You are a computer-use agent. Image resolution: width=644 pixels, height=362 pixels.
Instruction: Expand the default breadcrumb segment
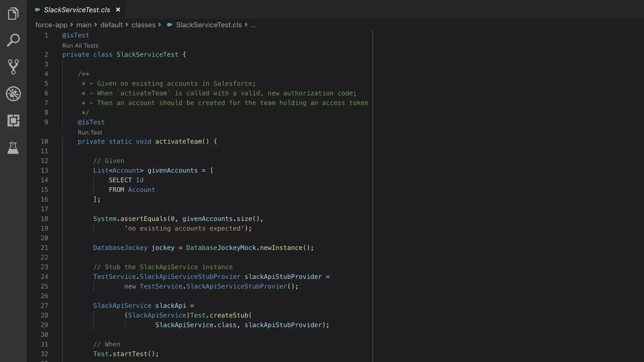pos(111,25)
